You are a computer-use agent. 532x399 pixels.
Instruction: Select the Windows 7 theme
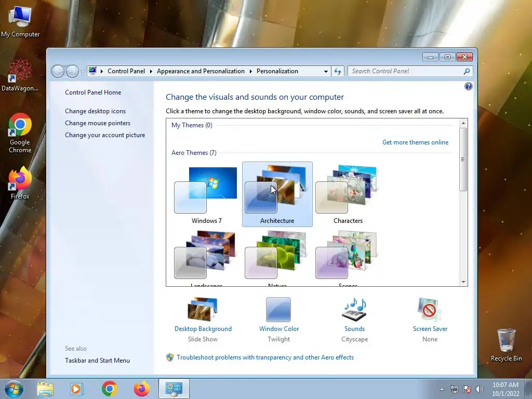pyautogui.click(x=207, y=194)
